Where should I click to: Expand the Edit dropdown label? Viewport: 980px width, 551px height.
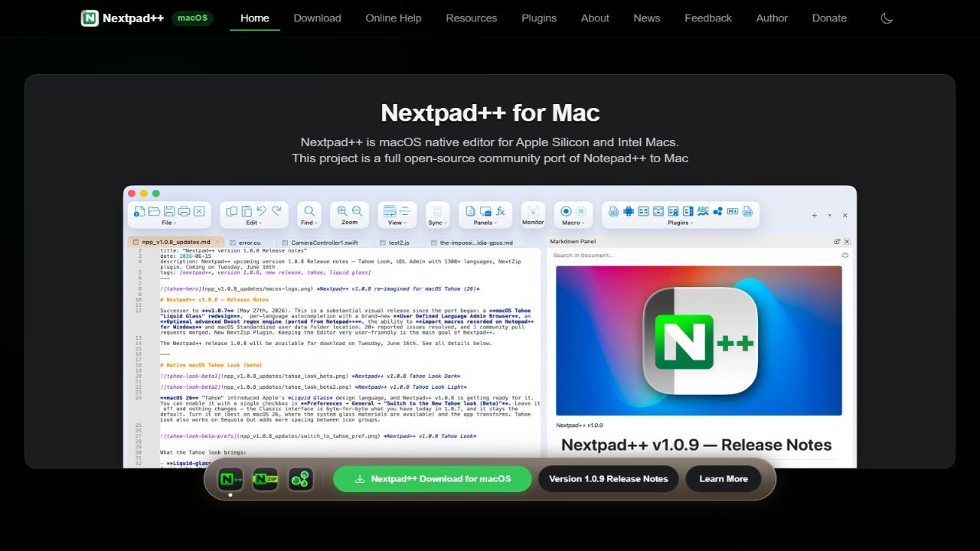click(253, 223)
